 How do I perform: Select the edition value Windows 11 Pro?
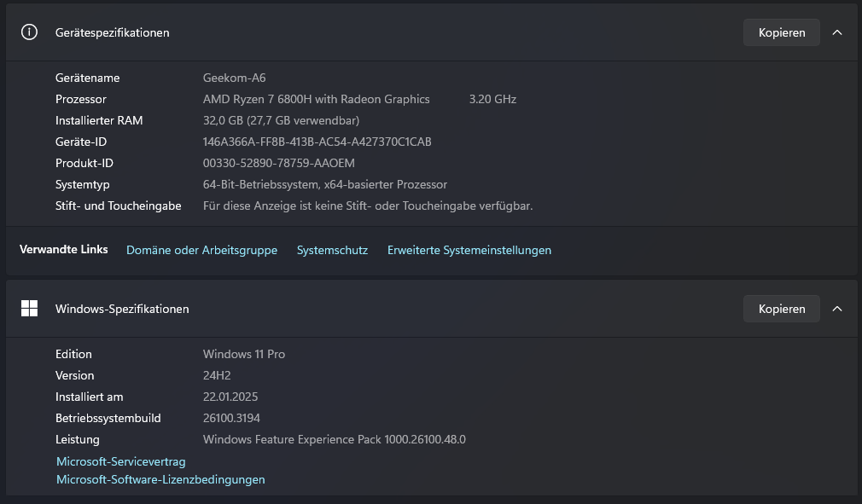coord(244,354)
